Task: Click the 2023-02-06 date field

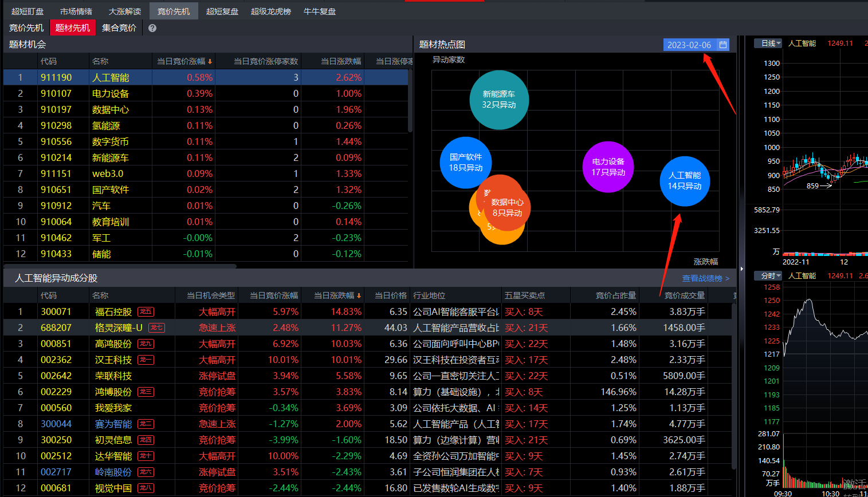Action: click(x=689, y=45)
